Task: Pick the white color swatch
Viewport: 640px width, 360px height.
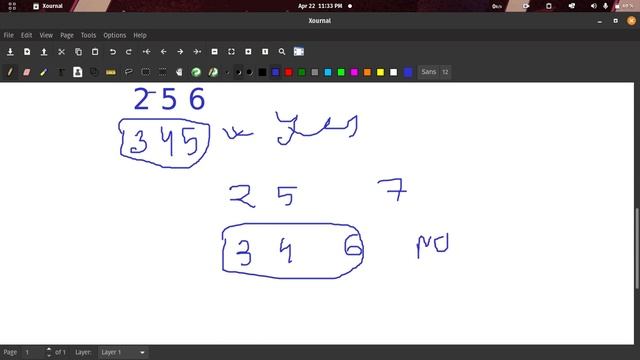Action: [393, 72]
